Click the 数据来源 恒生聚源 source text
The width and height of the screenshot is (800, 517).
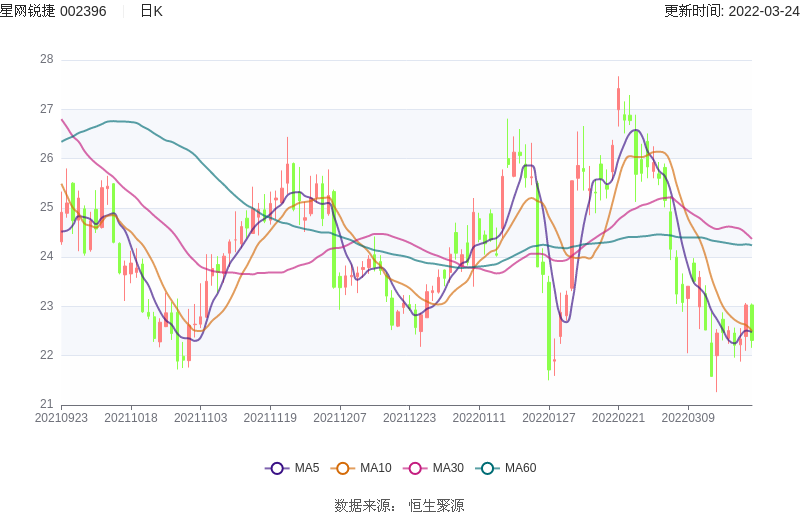[399, 505]
